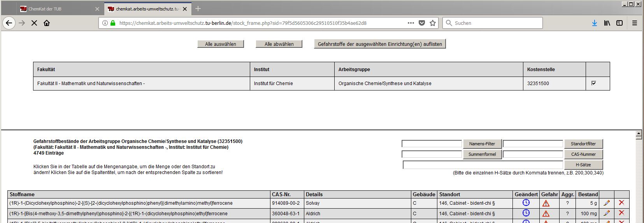Click the clock icon in the Solvay row
The width and height of the screenshot is (644, 223).
pos(526,203)
